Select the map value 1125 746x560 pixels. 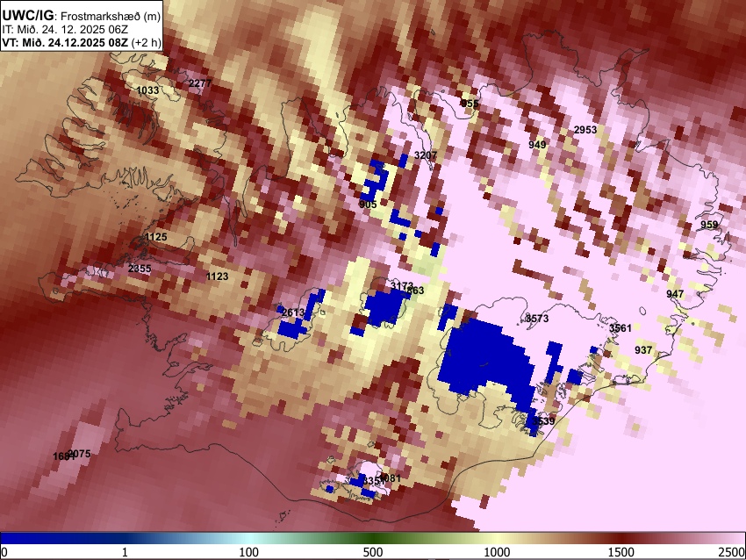(156, 237)
